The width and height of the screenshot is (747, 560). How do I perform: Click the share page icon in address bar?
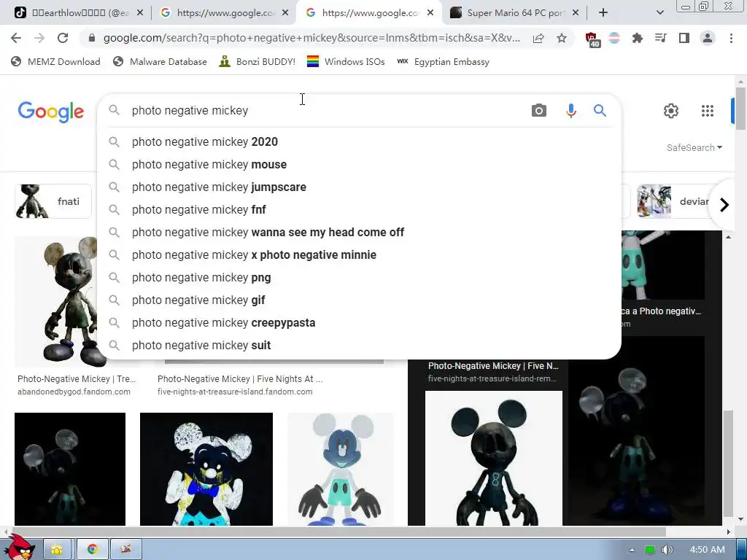pos(538,38)
